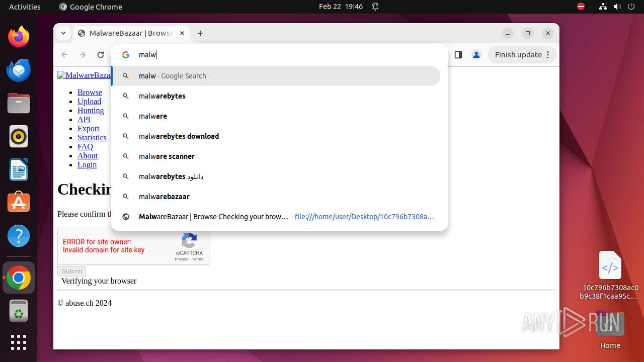Open the Help application

coord(19,236)
